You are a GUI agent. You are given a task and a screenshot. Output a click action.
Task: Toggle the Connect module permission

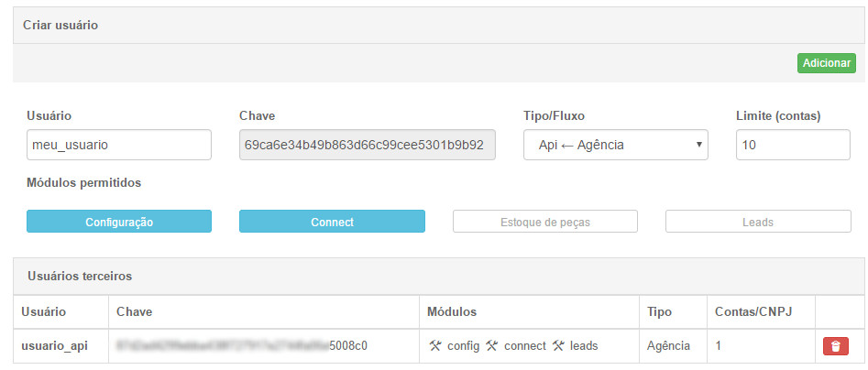coord(332,222)
